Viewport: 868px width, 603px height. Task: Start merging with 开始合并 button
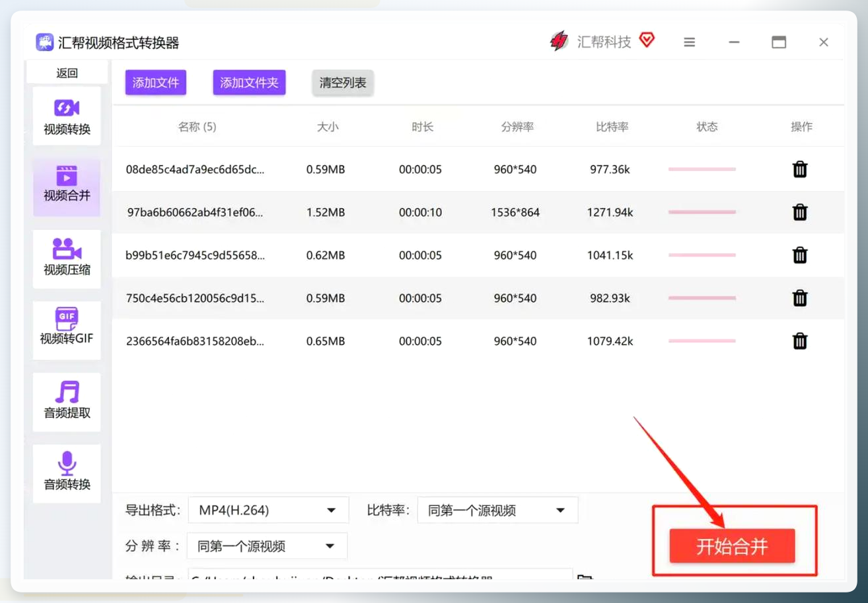[x=732, y=546]
